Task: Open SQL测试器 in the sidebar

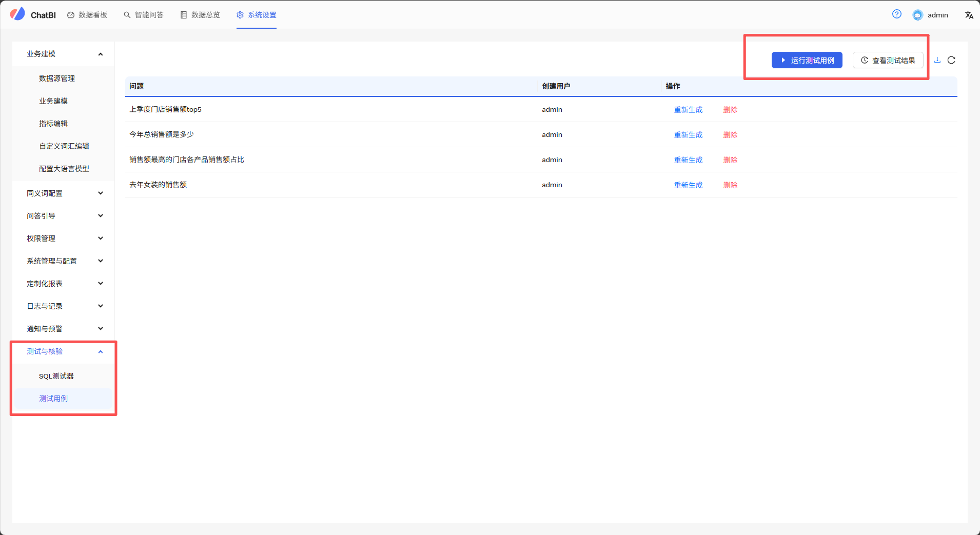Action: (x=56, y=376)
